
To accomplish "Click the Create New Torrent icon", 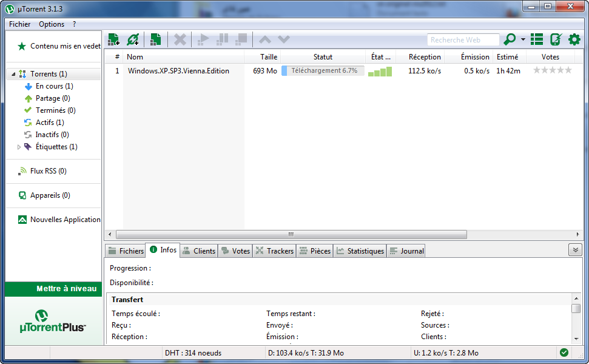I will coord(155,39).
